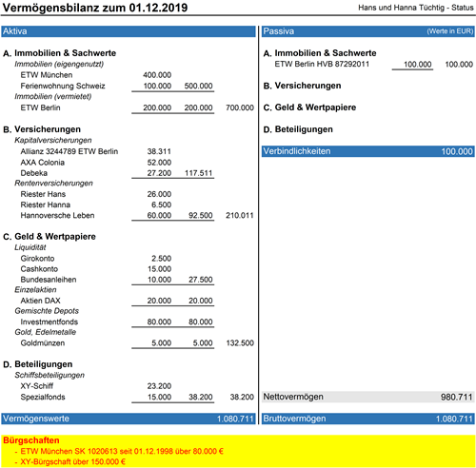Select the ETW Berlin asset entry
476x468 pixels.
[40, 107]
